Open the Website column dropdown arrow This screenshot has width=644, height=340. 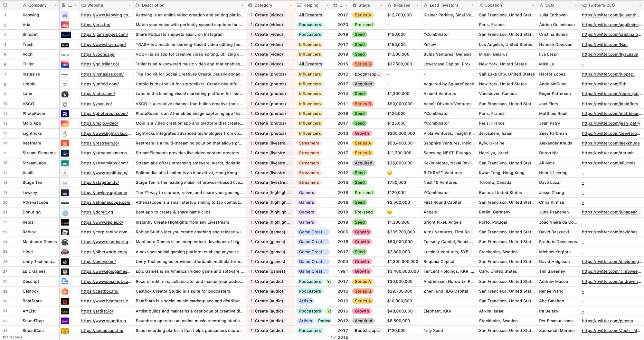pyautogui.click(x=130, y=5)
